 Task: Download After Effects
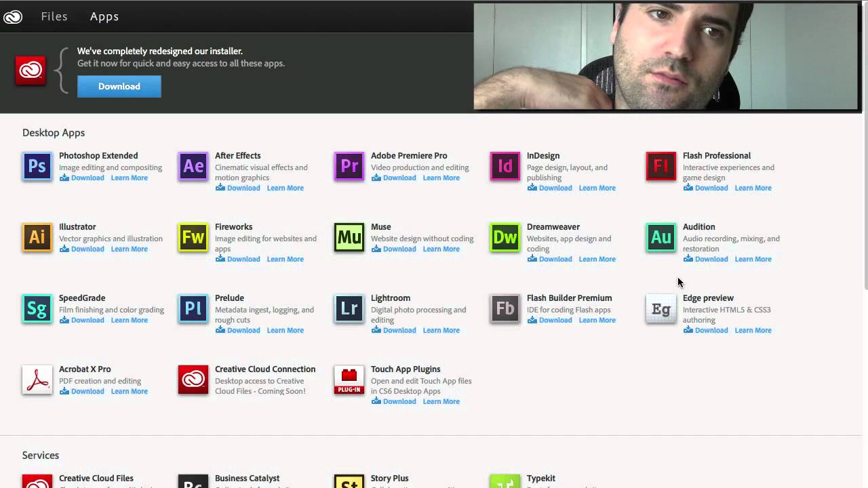point(238,188)
